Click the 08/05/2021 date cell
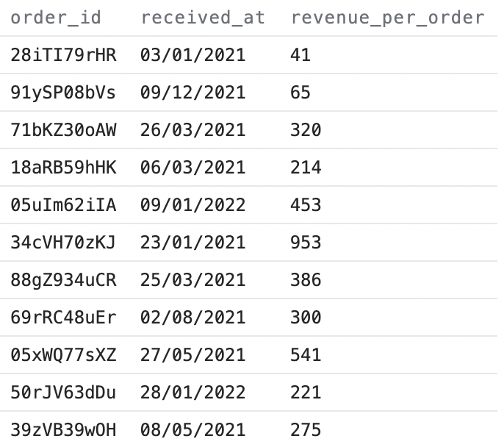Image resolution: width=504 pixels, height=447 pixels. [193, 430]
